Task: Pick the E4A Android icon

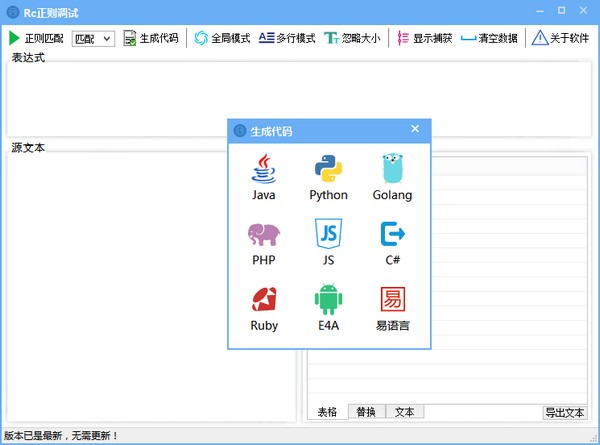Action: point(328,300)
